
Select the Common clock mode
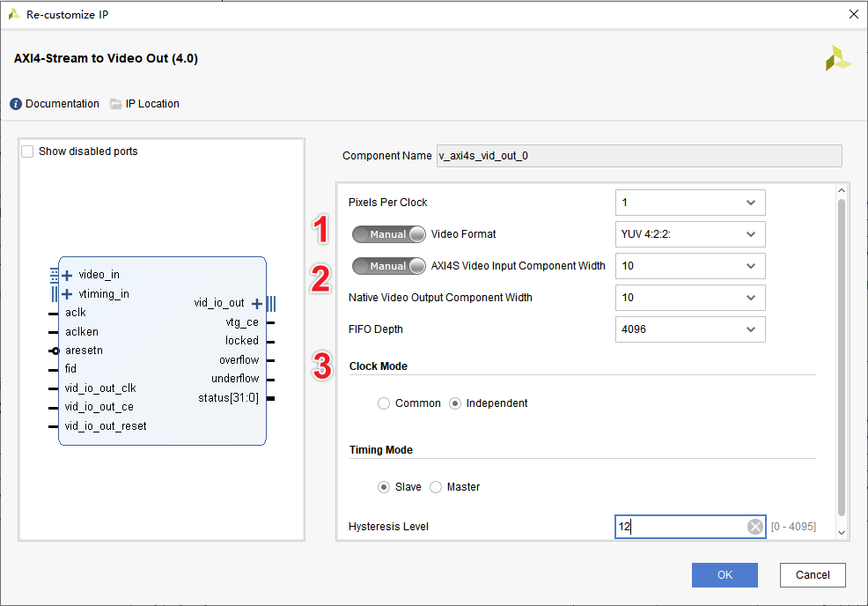click(x=384, y=403)
